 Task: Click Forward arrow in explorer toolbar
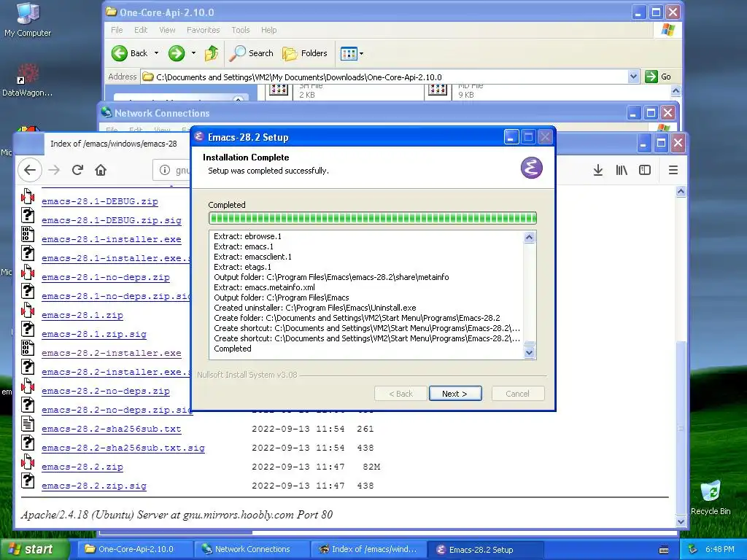pyautogui.click(x=177, y=53)
